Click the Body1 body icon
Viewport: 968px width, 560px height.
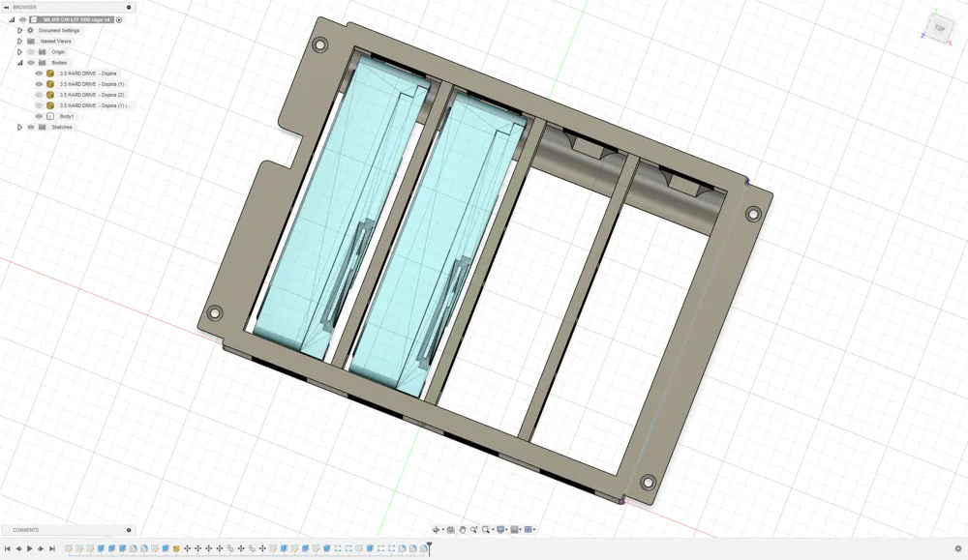coord(50,116)
